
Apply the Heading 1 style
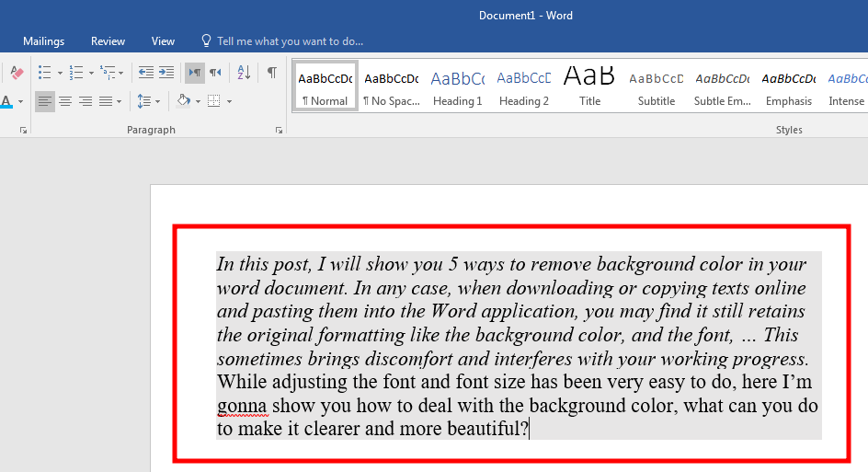457,86
